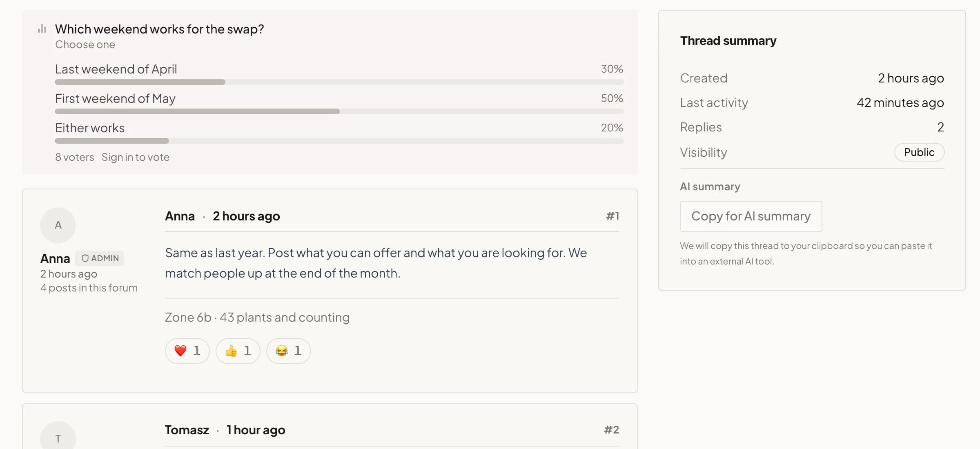Click the 'Thread summary' heading
Viewport: 980px width, 449px height.
(728, 41)
